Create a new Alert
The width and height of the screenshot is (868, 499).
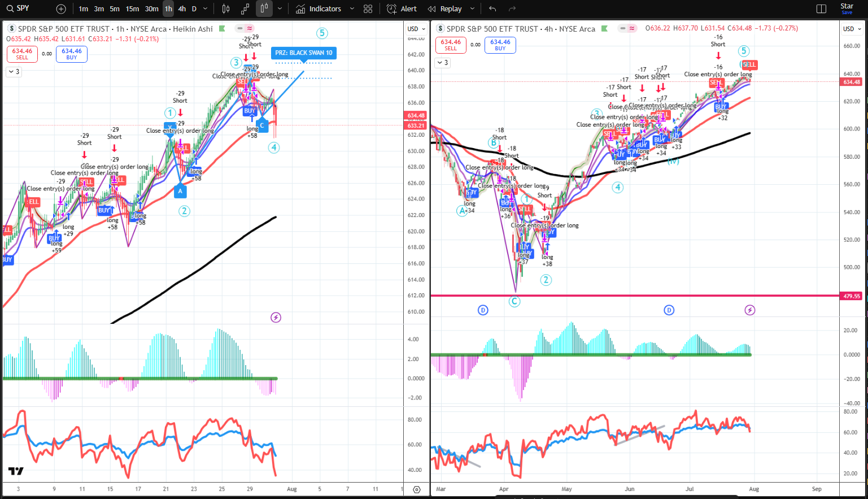[x=402, y=9]
